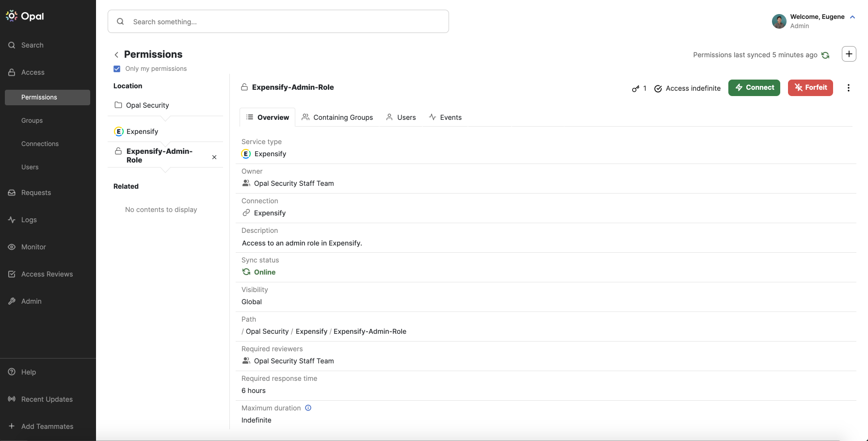This screenshot has height=441, width=868.
Task: Click the Access Reviews checkbox icon
Action: pyautogui.click(x=12, y=274)
